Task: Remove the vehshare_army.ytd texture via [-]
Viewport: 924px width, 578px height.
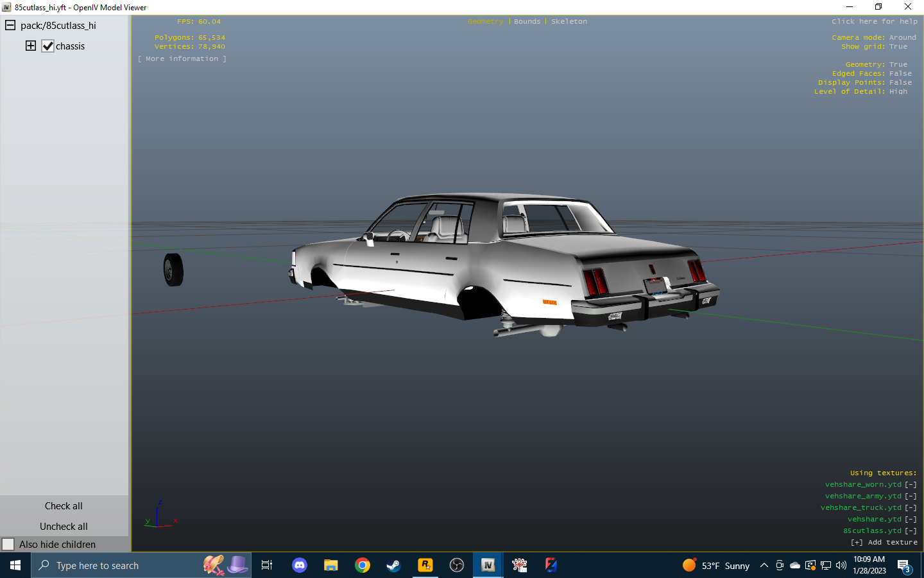Action: coord(911,496)
